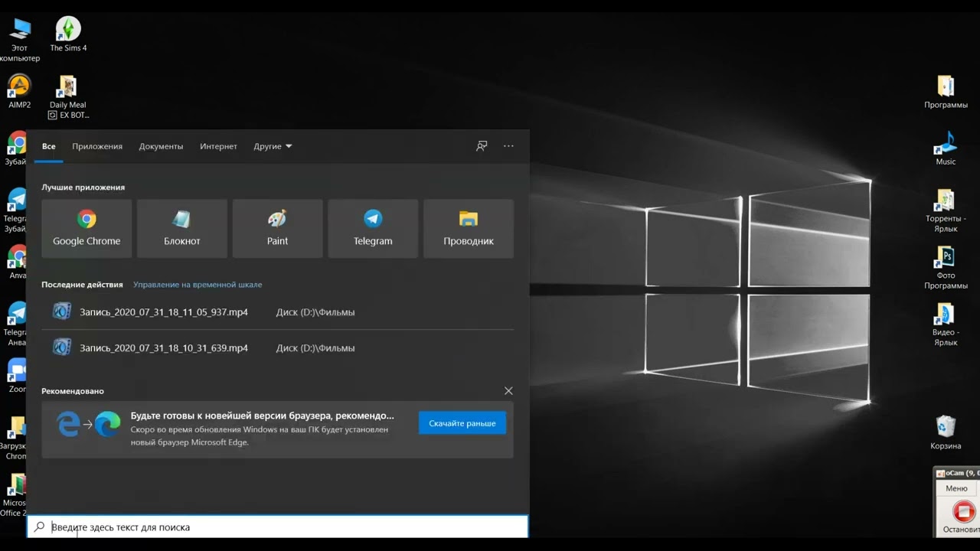Expand the Другие dropdown filter
This screenshot has height=551, width=980.
273,146
